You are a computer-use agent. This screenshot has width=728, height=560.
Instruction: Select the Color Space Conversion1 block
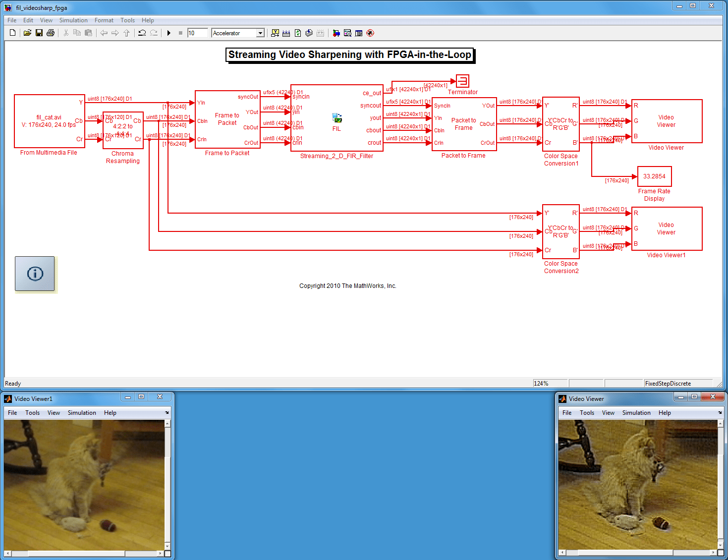(x=561, y=124)
